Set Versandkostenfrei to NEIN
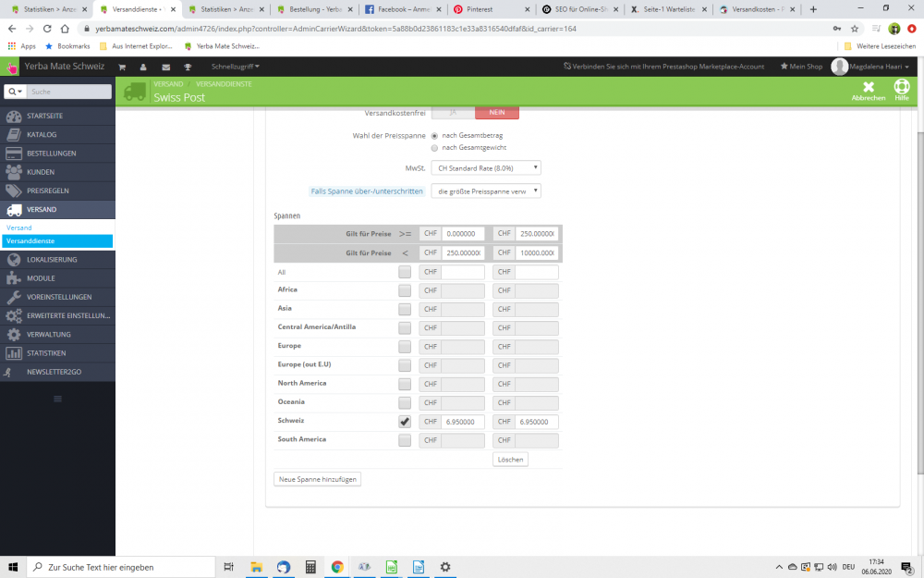 [497, 113]
